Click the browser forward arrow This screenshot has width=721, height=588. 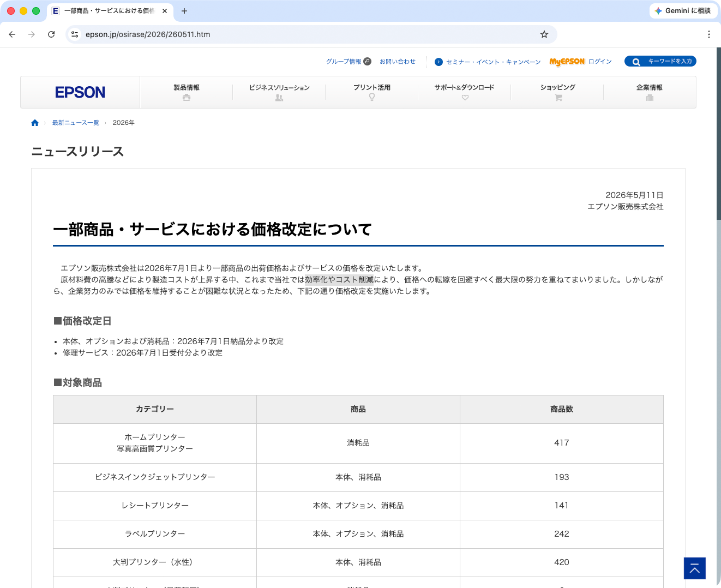tap(32, 34)
